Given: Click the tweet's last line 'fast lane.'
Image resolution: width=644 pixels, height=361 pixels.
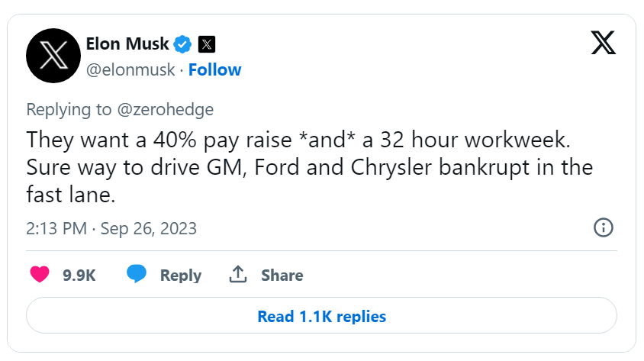Looking at the screenshot, I should tap(70, 195).
